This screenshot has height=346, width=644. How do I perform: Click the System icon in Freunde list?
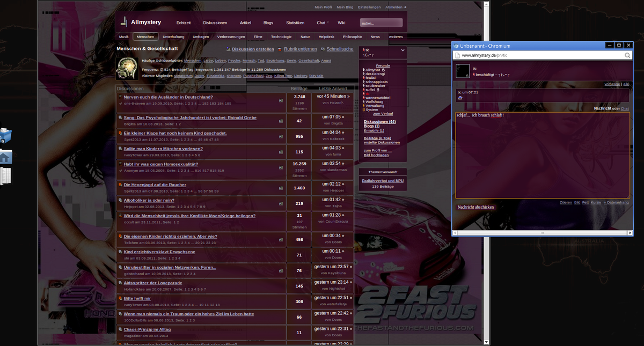pyautogui.click(x=364, y=109)
